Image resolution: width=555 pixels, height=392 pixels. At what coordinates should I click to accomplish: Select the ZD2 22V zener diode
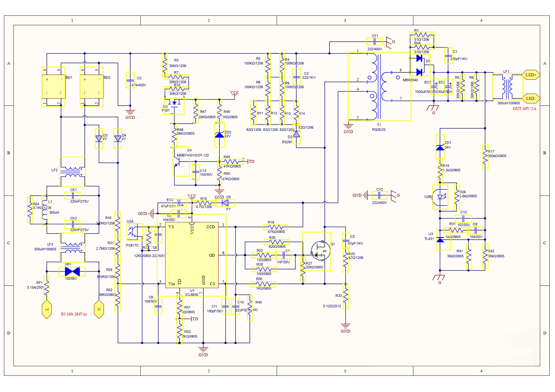[219, 135]
